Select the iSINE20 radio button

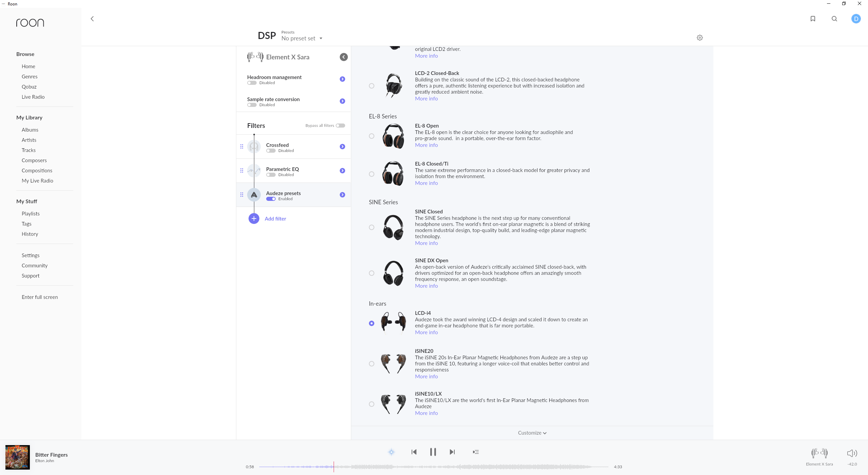372,364
